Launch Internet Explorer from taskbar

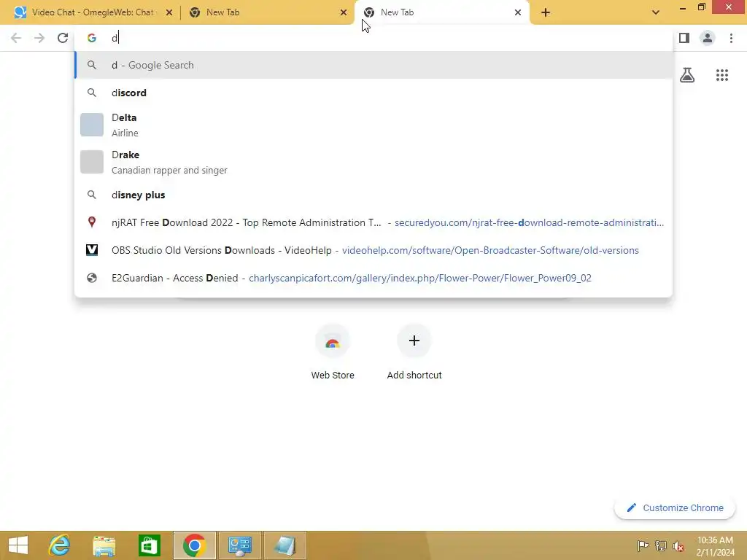pyautogui.click(x=60, y=545)
